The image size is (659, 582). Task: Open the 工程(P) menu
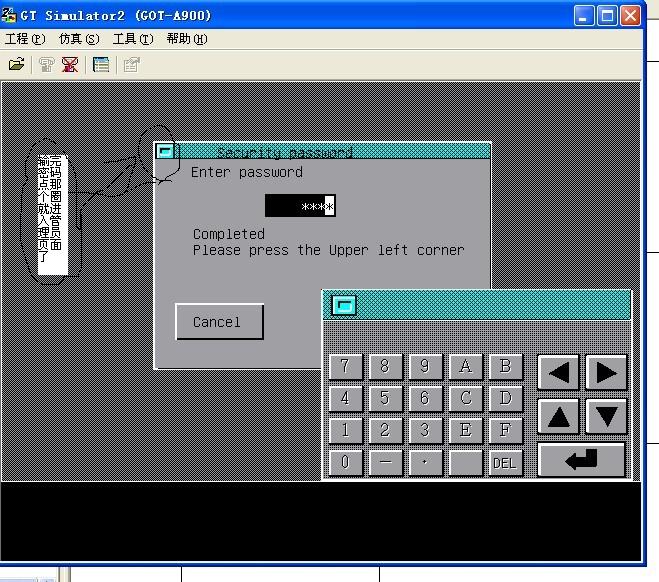pyautogui.click(x=25, y=39)
